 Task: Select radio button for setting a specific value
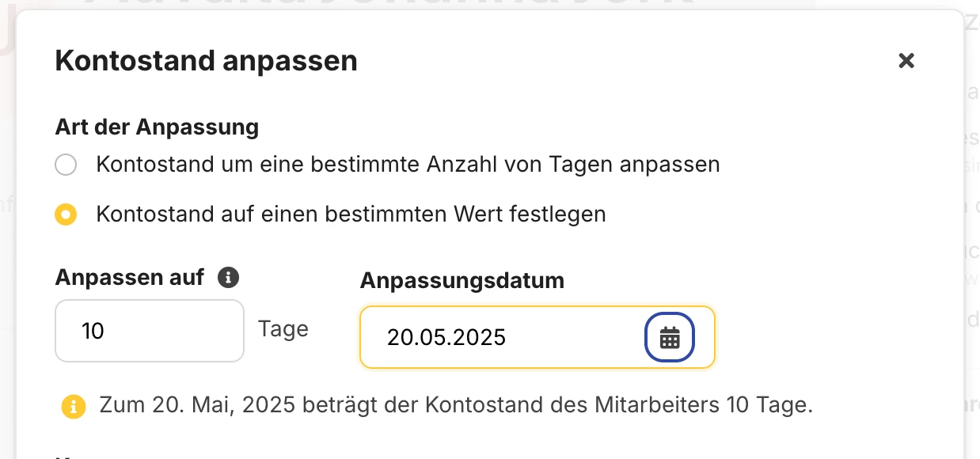pyautogui.click(x=66, y=214)
